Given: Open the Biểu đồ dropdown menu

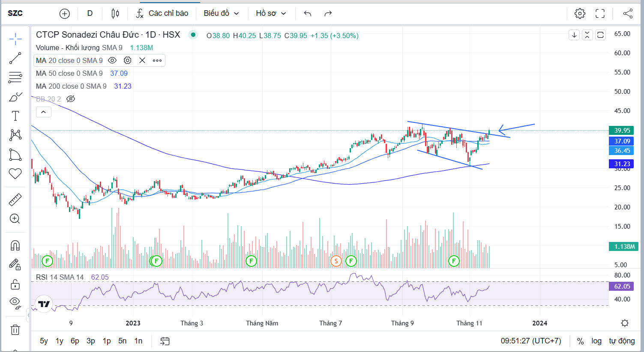Looking at the screenshot, I should tap(221, 13).
